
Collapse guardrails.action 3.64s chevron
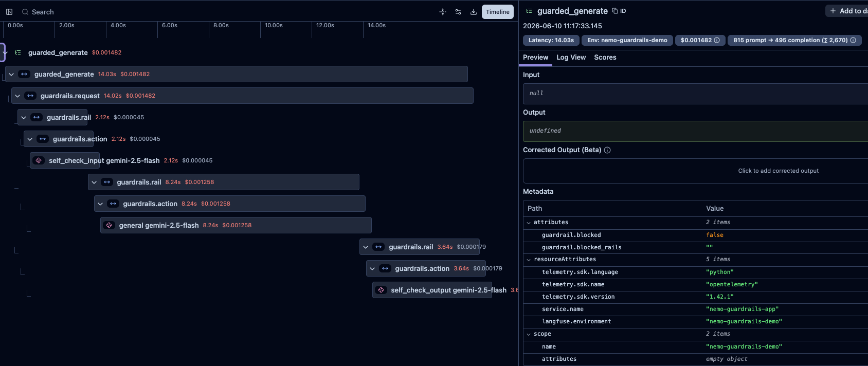pos(372,268)
